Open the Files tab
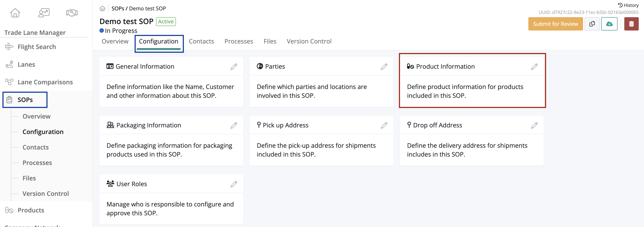This screenshot has width=644, height=227. [270, 41]
